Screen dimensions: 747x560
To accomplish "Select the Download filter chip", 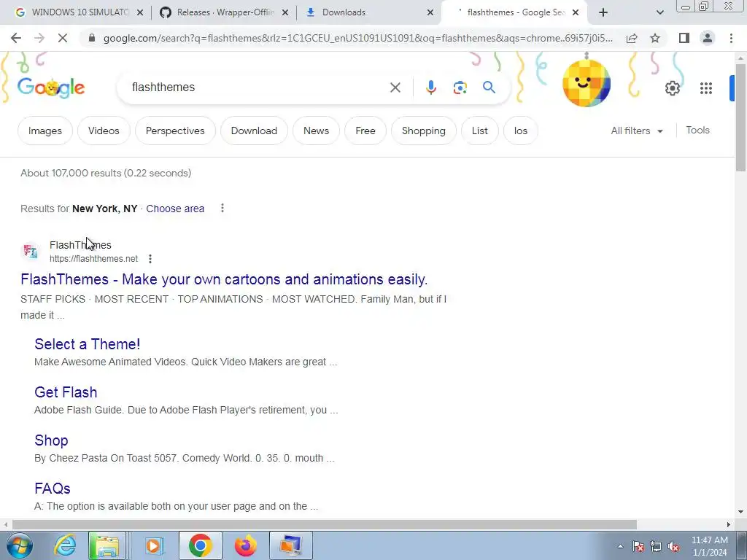I will (254, 131).
